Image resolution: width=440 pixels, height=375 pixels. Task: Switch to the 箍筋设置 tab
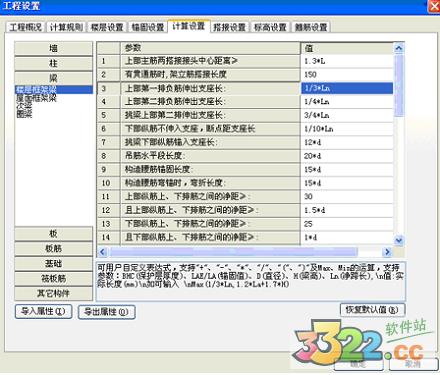coord(311,27)
